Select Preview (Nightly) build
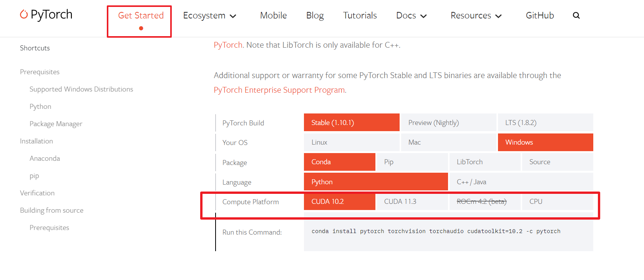This screenshot has height=280, width=644. (448, 122)
